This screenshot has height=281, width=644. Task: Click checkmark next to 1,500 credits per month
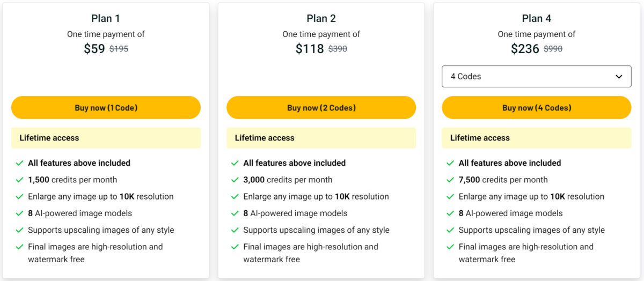point(20,180)
